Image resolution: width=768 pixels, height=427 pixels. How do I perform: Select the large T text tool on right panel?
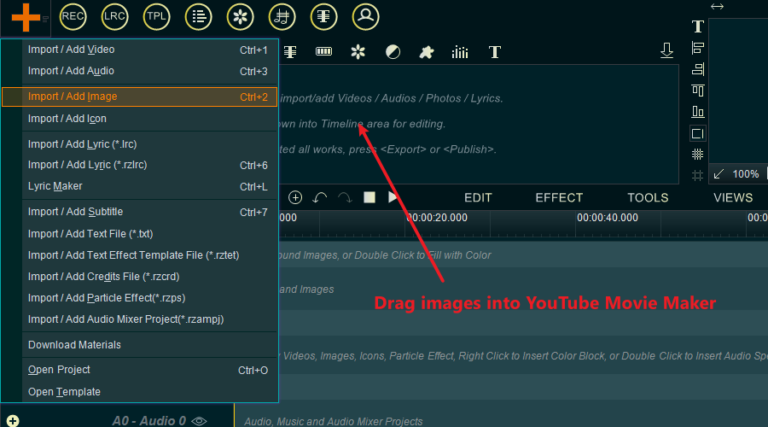[x=697, y=26]
